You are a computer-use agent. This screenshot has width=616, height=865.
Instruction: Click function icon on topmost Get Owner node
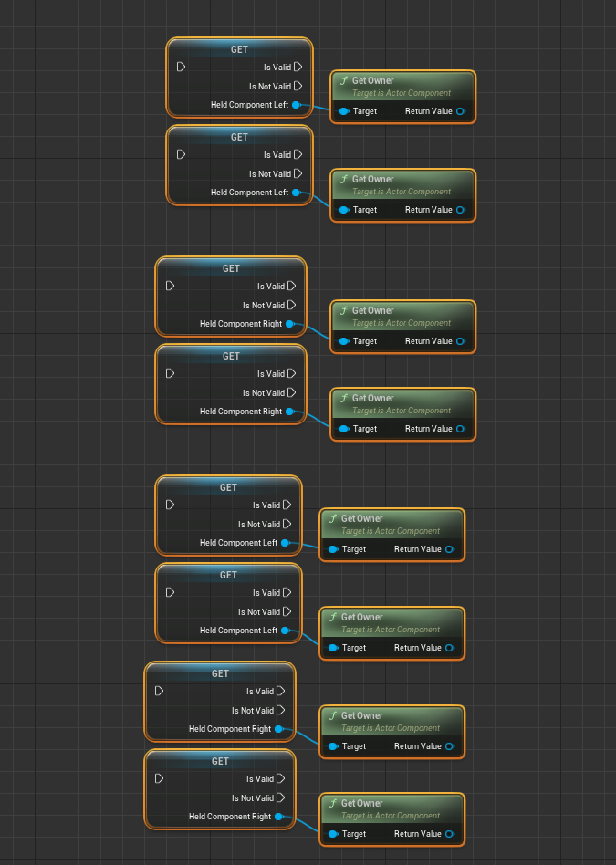pyautogui.click(x=344, y=80)
